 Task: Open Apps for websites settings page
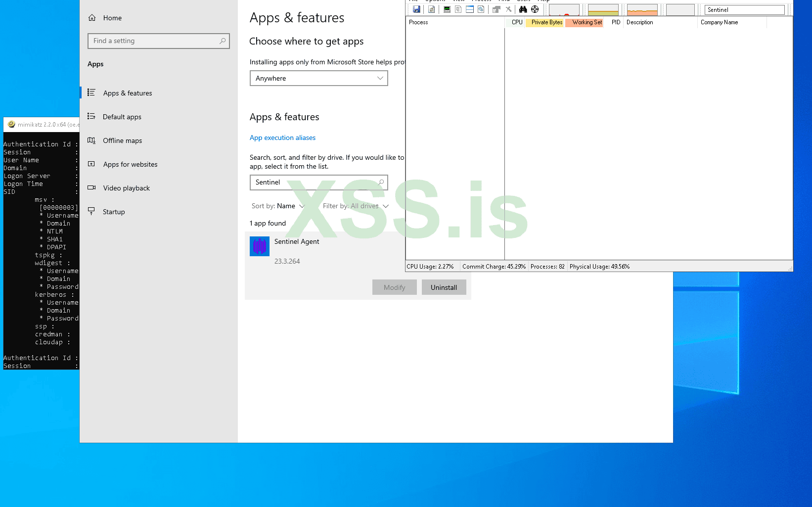point(131,164)
